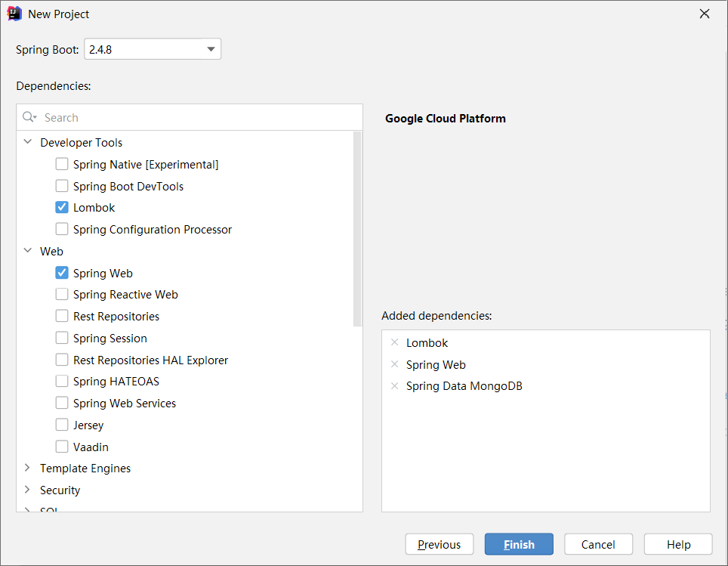Collapse the Developer Tools group
728x566 pixels.
point(28,142)
